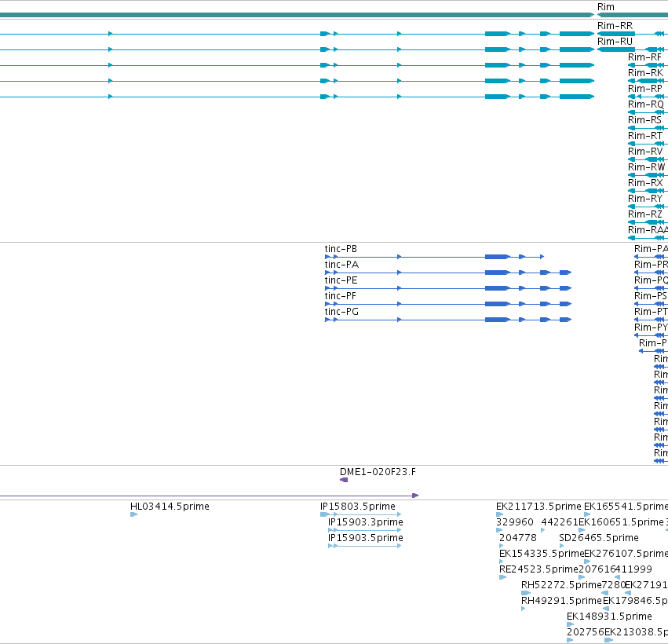
Task: Click the EK211713.5prime label
Action: pyautogui.click(x=538, y=507)
